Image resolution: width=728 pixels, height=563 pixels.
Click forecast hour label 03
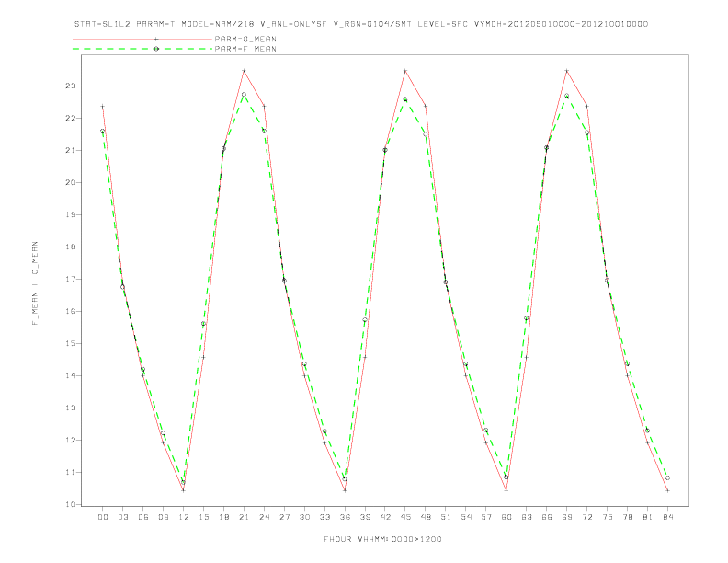click(x=122, y=517)
